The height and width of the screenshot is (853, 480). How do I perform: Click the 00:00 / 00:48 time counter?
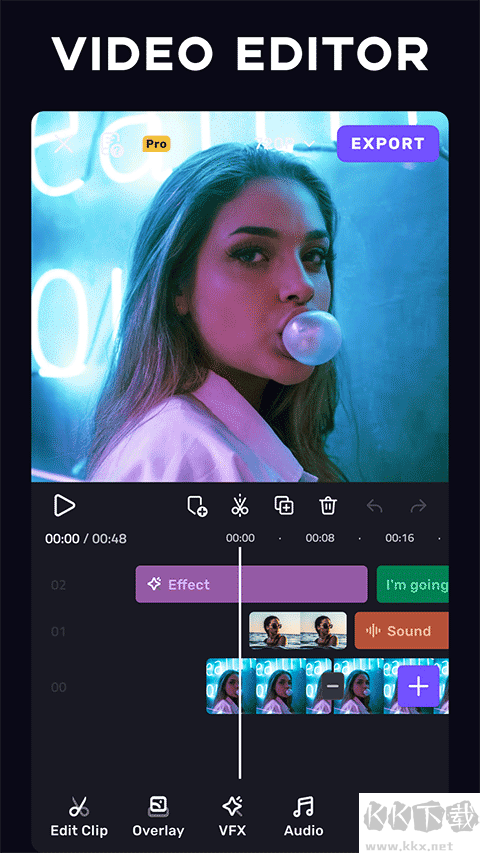coord(85,539)
